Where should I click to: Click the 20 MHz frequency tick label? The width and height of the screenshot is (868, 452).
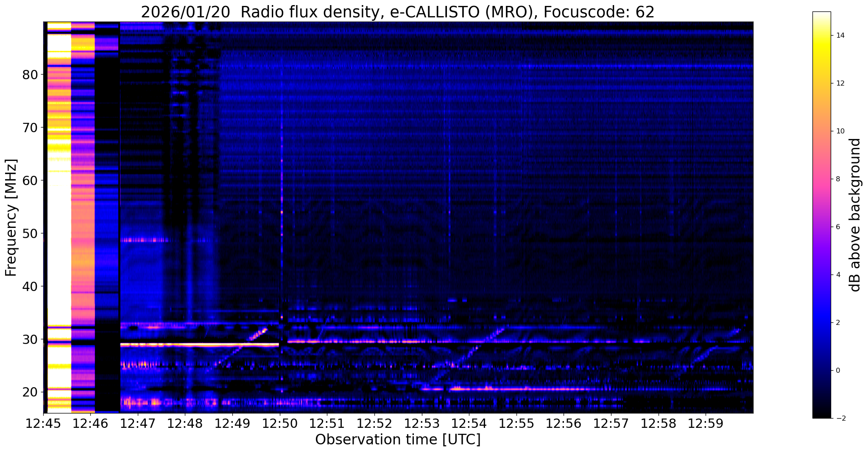point(30,392)
